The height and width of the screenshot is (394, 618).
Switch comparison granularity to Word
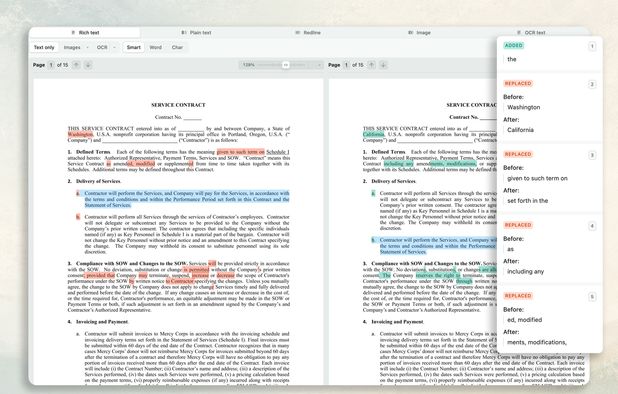[156, 47]
